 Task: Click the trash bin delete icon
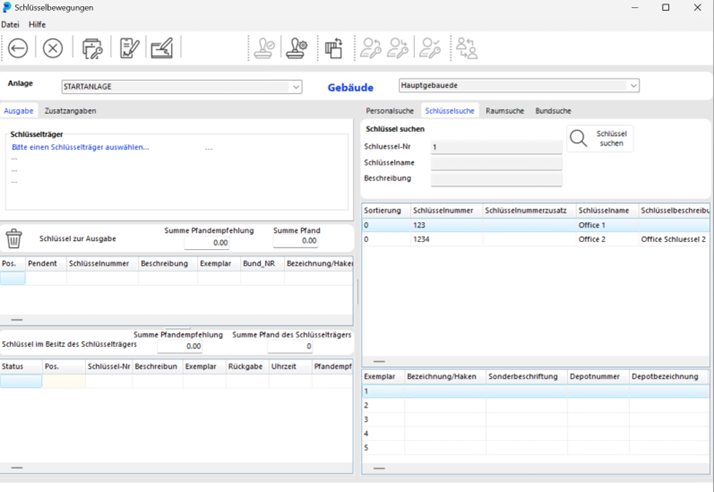point(14,238)
